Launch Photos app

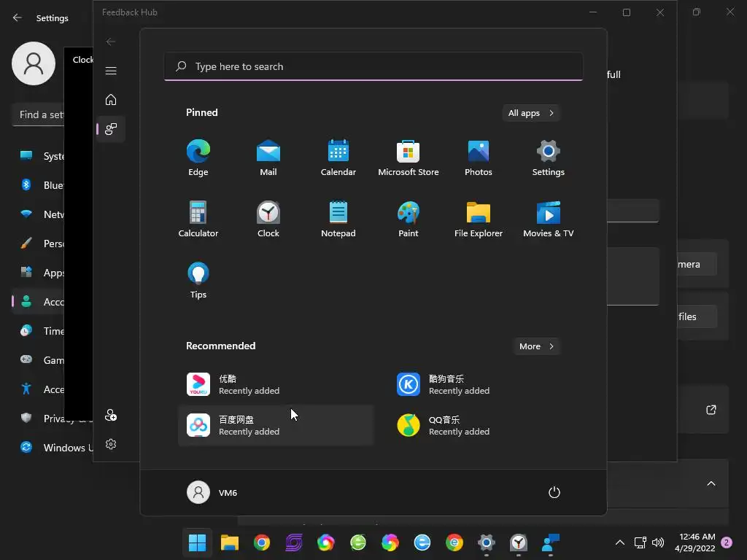point(479,157)
